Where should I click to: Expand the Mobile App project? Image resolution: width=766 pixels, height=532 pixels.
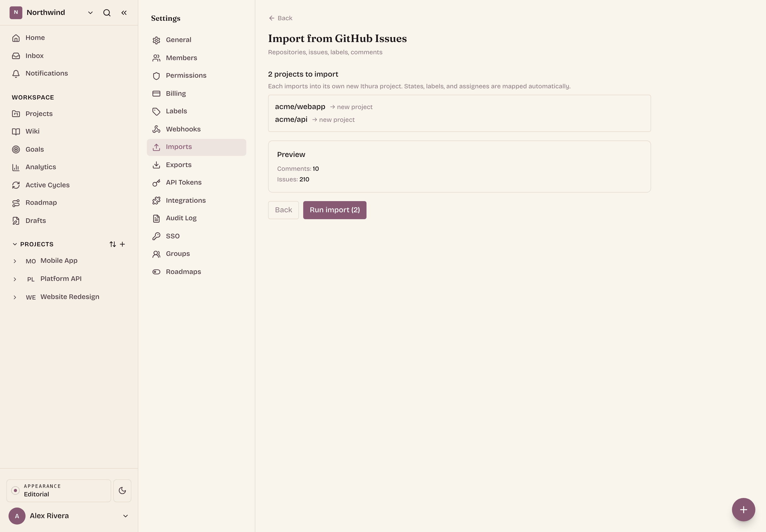(15, 261)
